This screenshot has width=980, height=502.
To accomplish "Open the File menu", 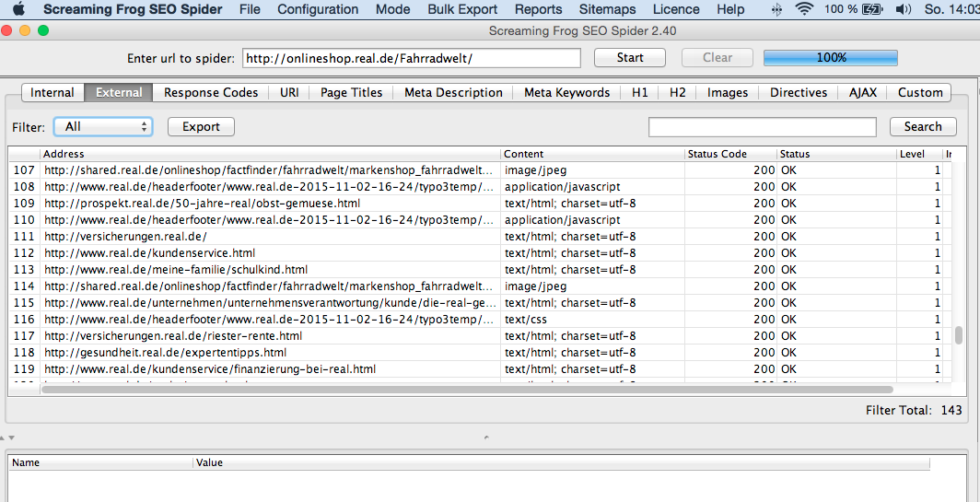I will 250,9.
